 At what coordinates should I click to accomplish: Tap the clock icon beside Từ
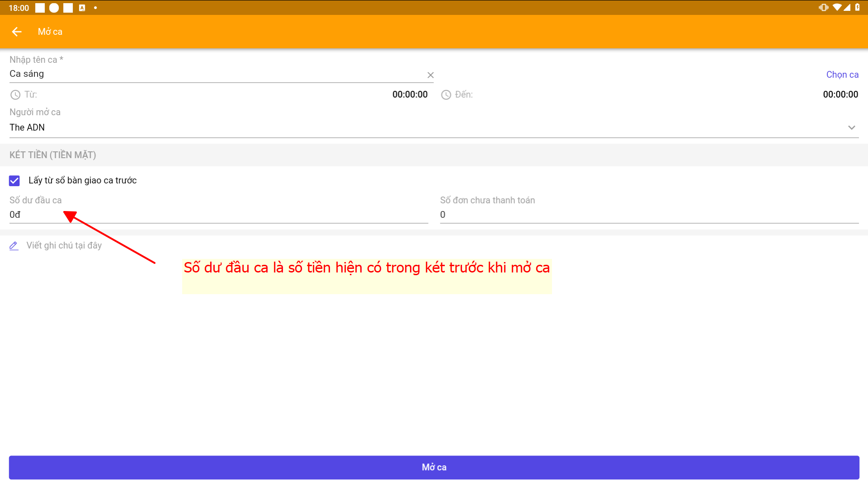(15, 95)
